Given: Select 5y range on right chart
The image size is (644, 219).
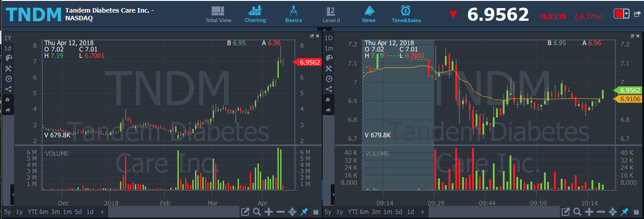Looking at the screenshot, I should [328, 212].
